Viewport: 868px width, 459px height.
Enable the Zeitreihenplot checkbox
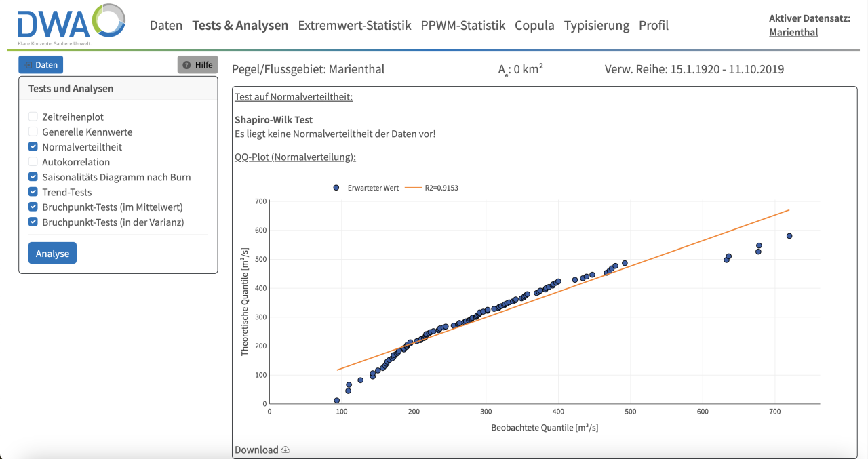(33, 117)
